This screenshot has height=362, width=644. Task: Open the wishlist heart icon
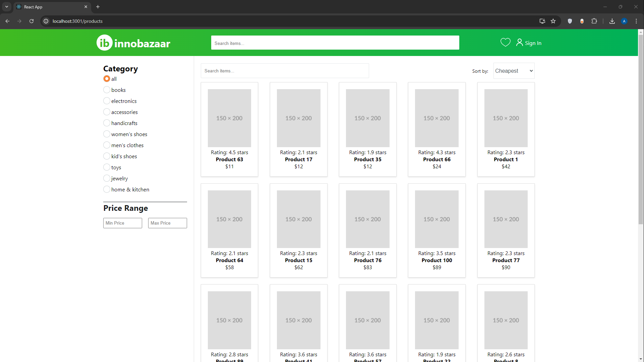[506, 42]
